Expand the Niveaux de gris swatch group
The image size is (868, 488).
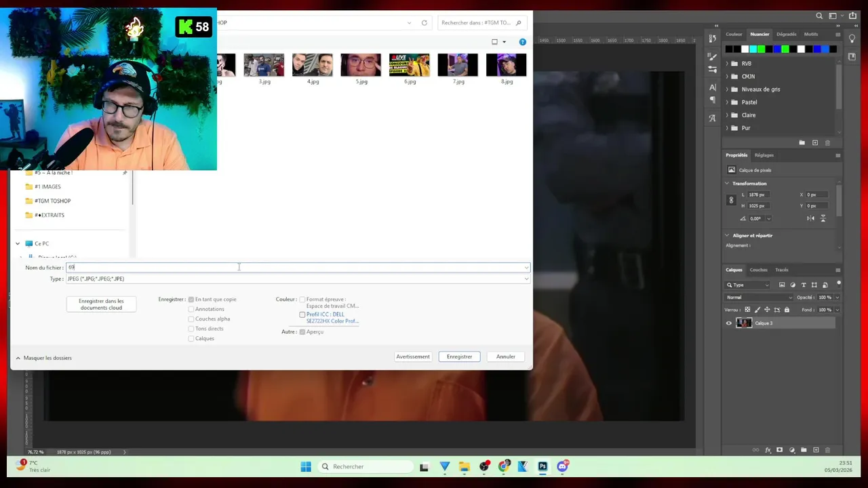point(727,89)
